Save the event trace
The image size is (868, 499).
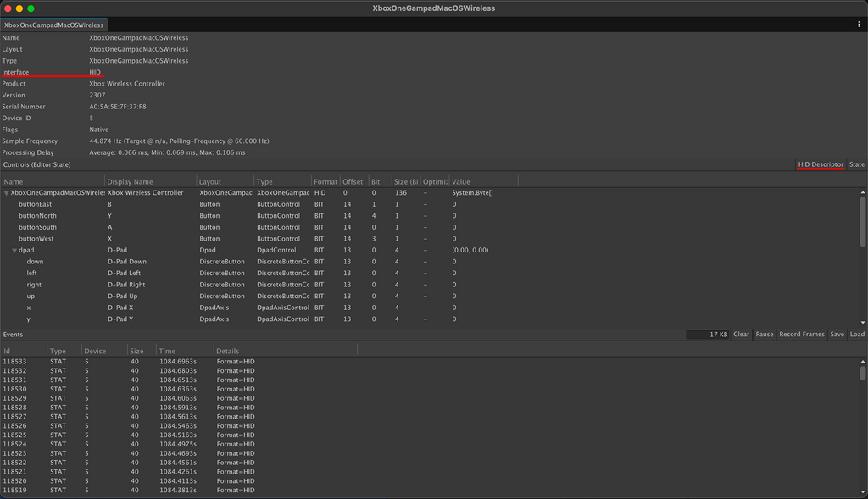(837, 334)
